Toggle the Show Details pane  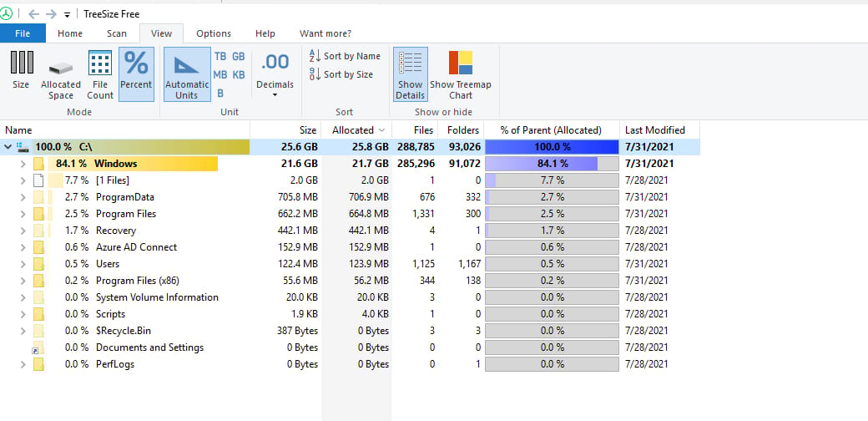(x=410, y=74)
